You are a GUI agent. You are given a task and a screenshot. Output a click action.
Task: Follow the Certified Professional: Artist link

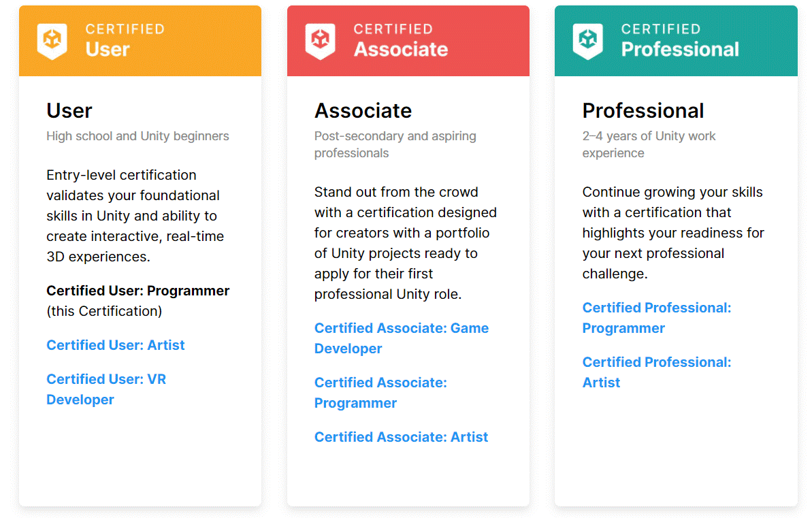click(656, 372)
